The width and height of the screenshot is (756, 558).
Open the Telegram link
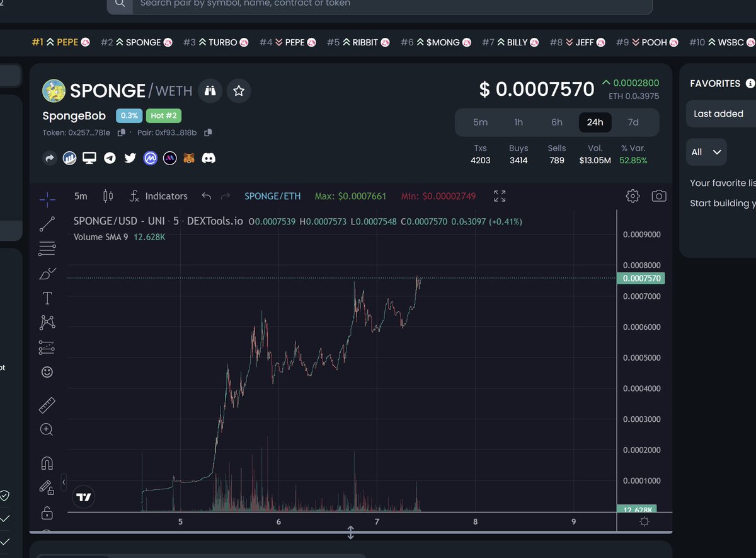click(110, 158)
